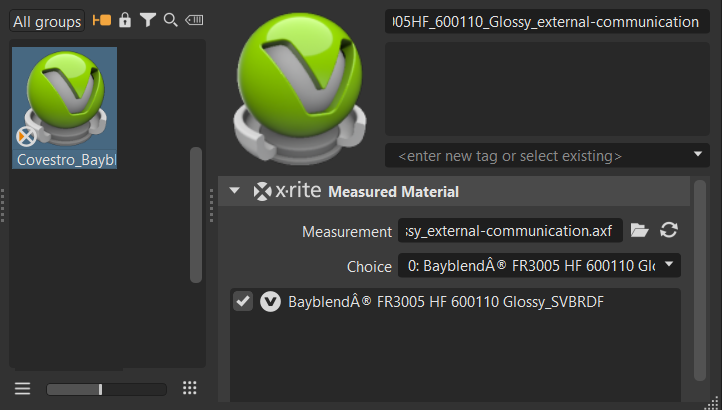Toggle the orange group hierarchy icon
The height and width of the screenshot is (410, 722).
[x=102, y=20]
